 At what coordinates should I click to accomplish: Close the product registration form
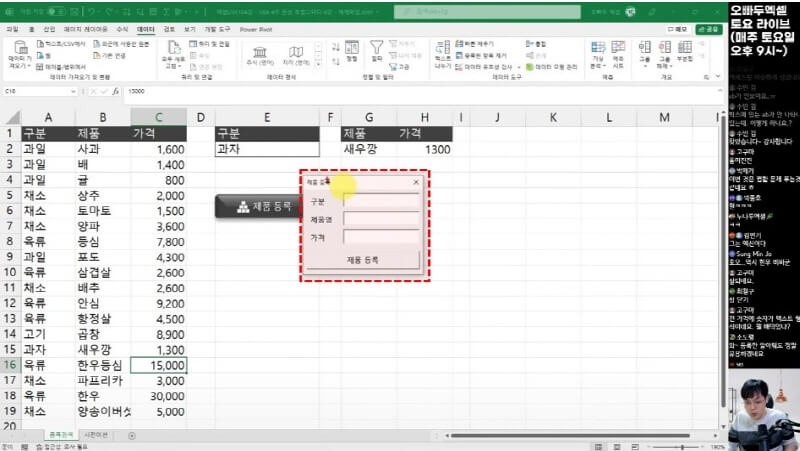pyautogui.click(x=416, y=182)
